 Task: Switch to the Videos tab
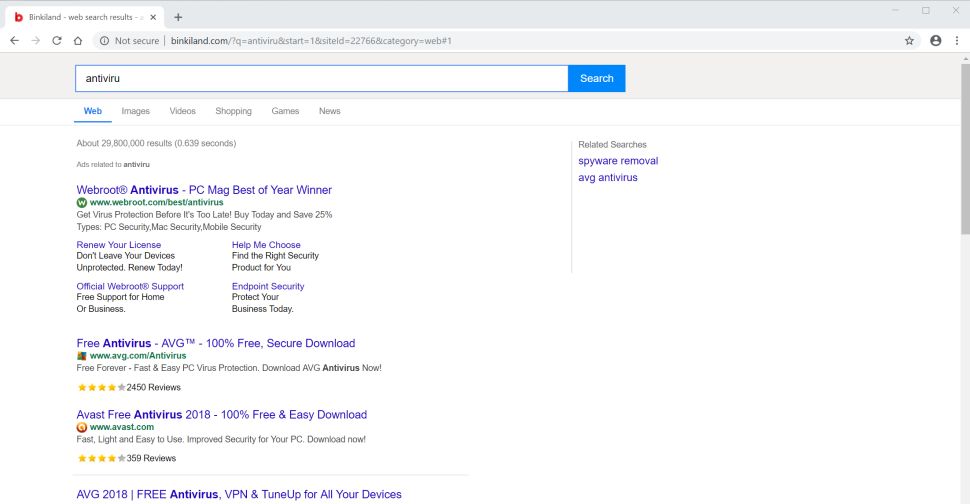click(182, 111)
